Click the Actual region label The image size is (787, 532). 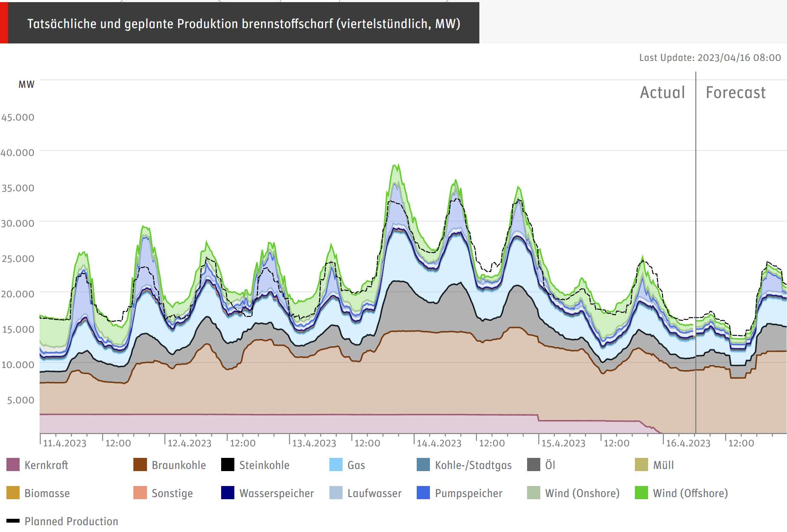[663, 92]
